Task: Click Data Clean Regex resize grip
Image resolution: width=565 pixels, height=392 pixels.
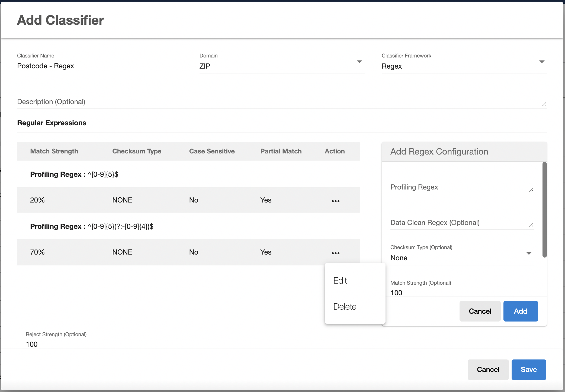Action: [531, 225]
